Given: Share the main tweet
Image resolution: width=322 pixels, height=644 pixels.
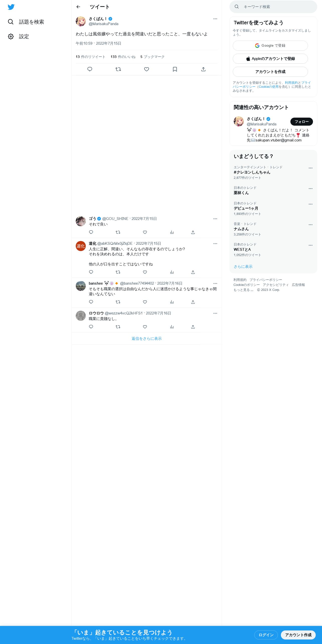Looking at the screenshot, I should [x=203, y=69].
